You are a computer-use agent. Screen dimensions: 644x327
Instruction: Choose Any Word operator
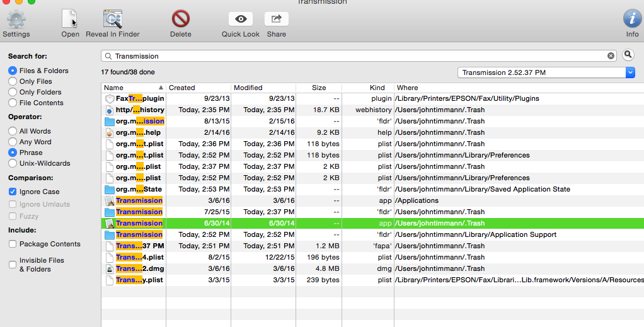[13, 142]
